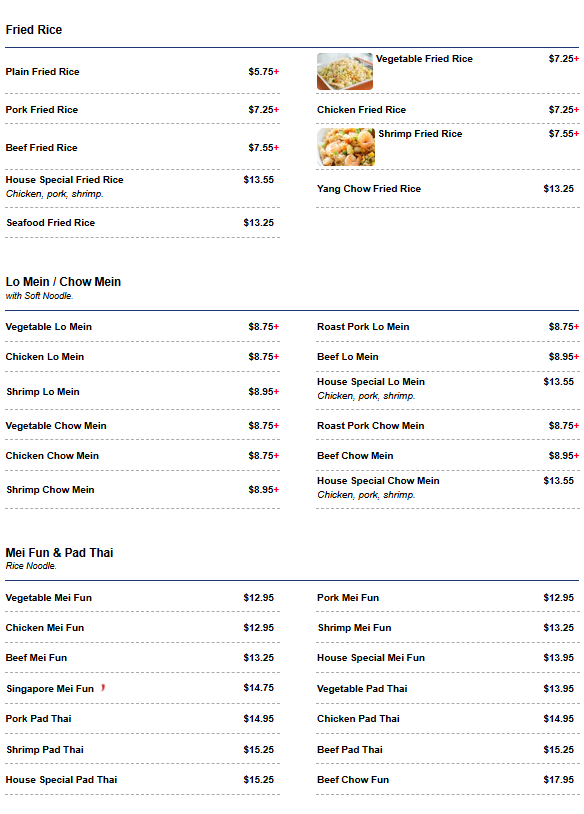Open the Vegetable Fried Rice photo thumbnail

tap(345, 71)
